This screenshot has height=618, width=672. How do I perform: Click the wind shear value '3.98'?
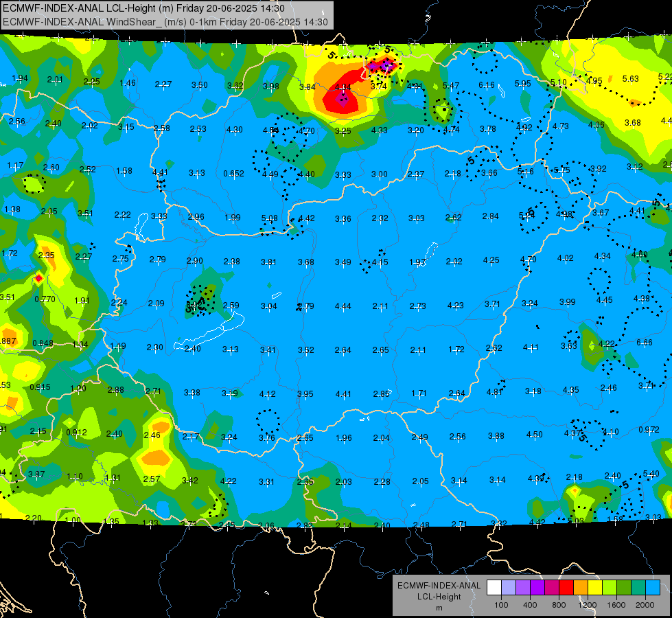(271, 87)
